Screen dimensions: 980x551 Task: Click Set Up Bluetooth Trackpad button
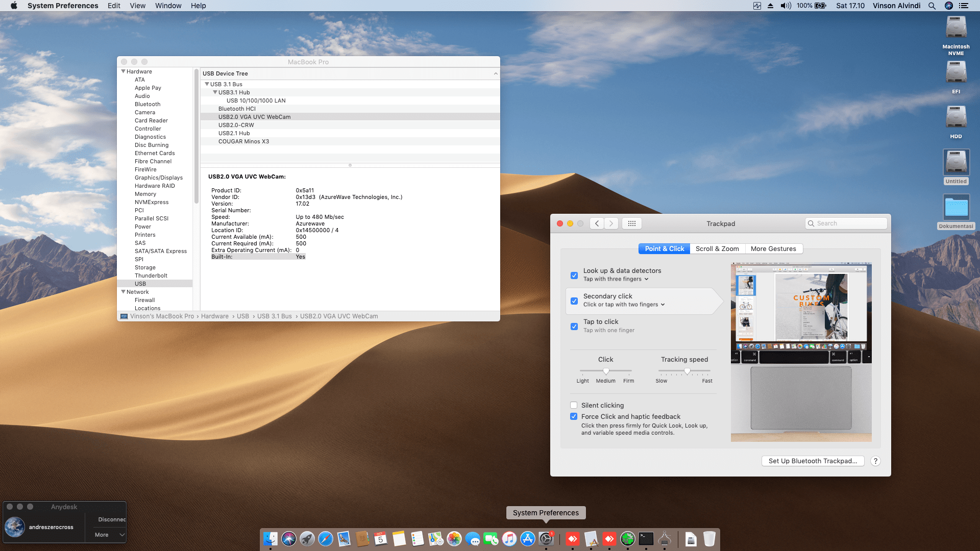pyautogui.click(x=813, y=461)
